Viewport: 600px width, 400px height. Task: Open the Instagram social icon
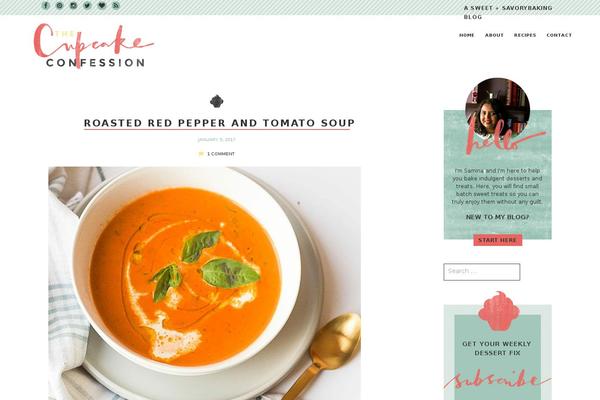73,5
